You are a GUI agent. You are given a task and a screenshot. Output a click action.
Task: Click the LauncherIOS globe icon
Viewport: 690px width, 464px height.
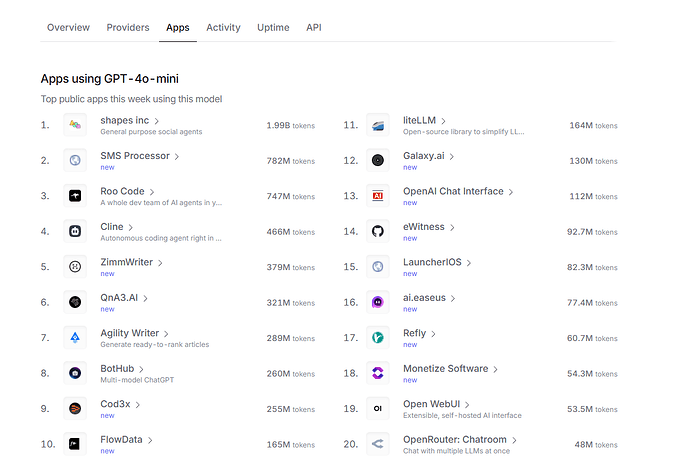[x=378, y=267]
